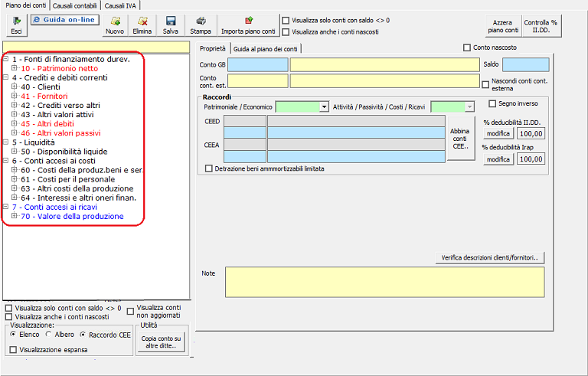Enable the Conto nascosto checkbox
This screenshot has width=588, height=376.
[x=468, y=48]
